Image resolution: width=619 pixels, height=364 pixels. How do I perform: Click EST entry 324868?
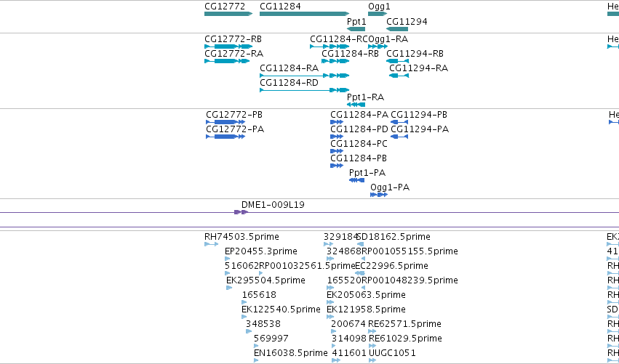[x=344, y=251]
